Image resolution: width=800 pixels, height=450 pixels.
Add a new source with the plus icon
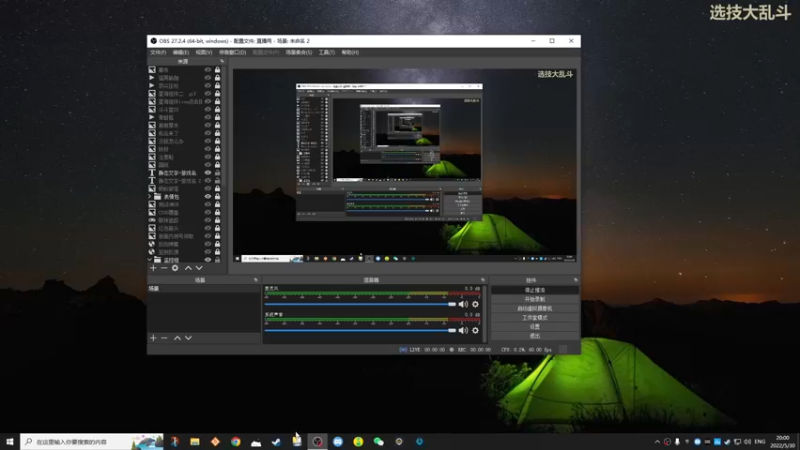tap(153, 268)
